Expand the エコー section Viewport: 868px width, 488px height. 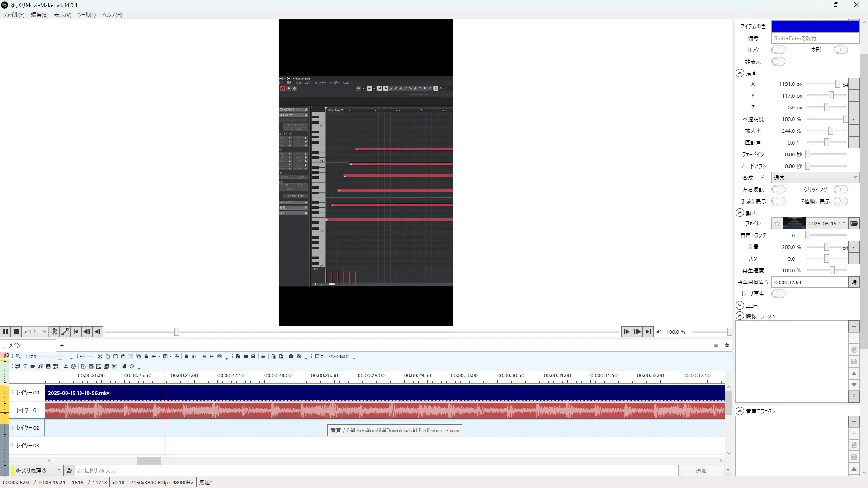740,305
